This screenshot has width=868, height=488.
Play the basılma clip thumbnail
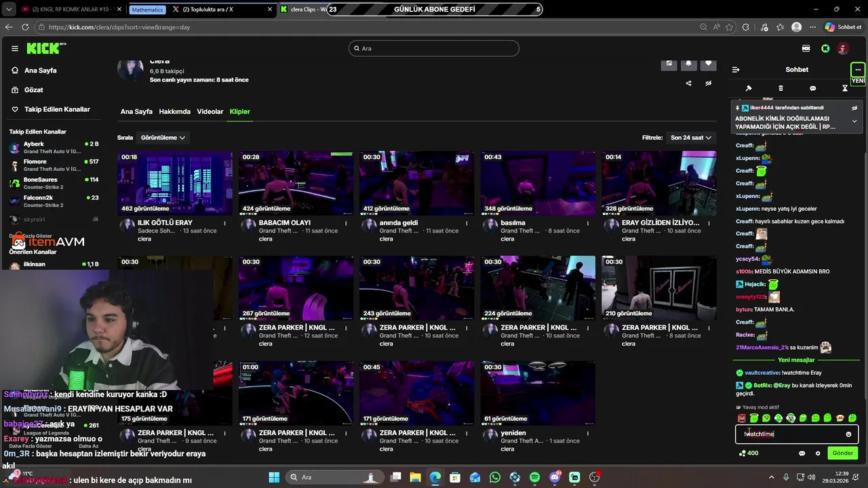[x=538, y=183]
